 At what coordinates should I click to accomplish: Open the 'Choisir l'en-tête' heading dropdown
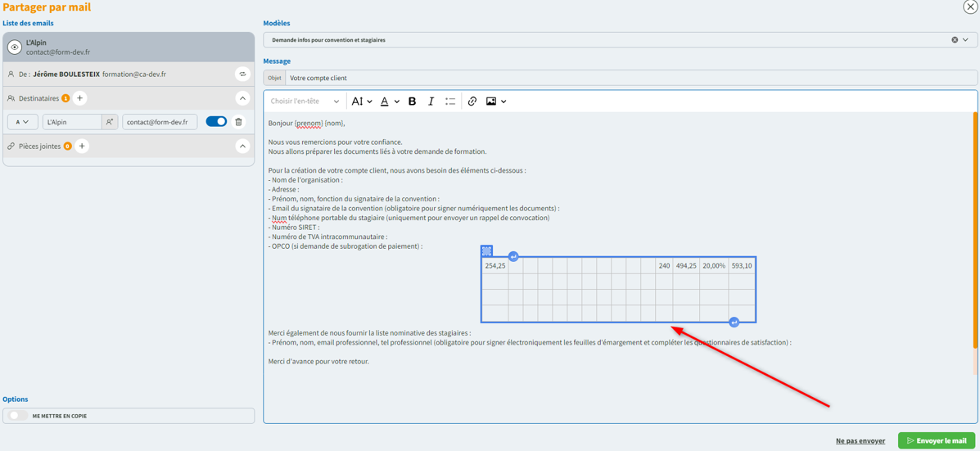[305, 101]
